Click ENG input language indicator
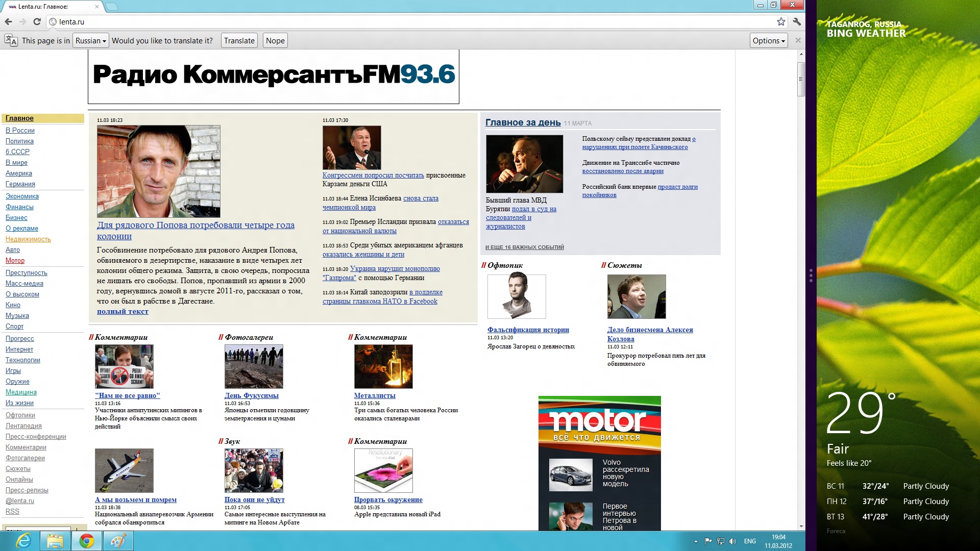980x551 pixels. click(x=750, y=541)
